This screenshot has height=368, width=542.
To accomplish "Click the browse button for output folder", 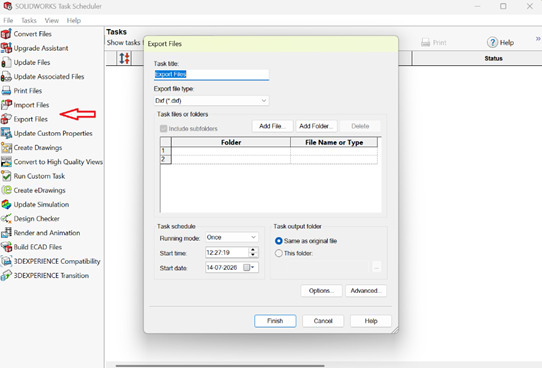I will [376, 267].
